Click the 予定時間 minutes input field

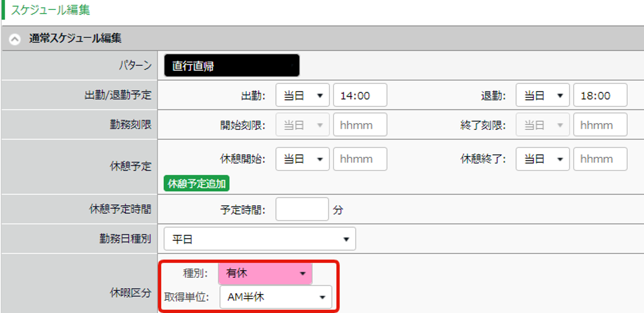point(302,209)
